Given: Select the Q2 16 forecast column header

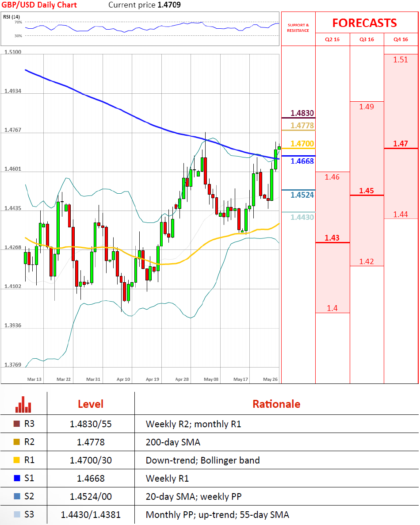Looking at the screenshot, I should click(332, 39).
